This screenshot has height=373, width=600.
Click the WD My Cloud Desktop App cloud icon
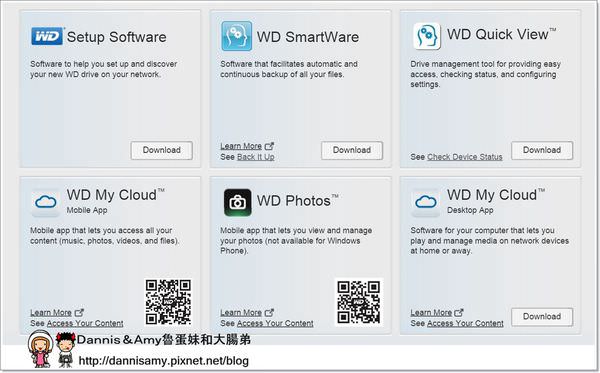pyautogui.click(x=426, y=202)
